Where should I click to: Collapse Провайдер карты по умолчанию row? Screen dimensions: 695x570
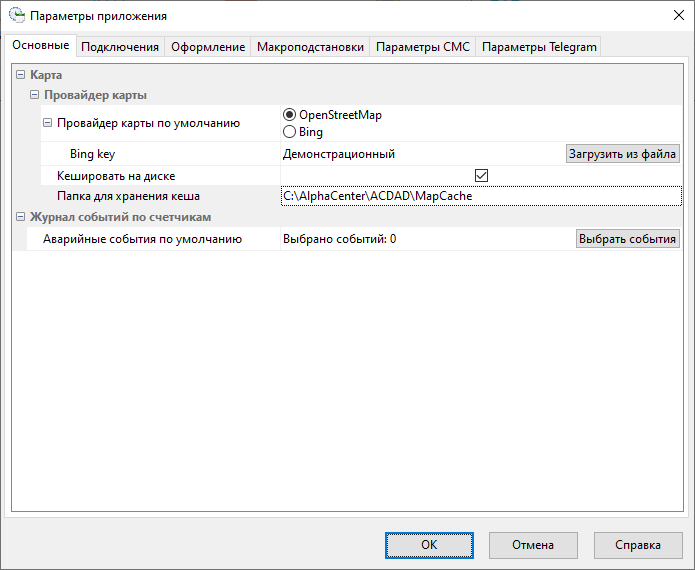click(47, 123)
